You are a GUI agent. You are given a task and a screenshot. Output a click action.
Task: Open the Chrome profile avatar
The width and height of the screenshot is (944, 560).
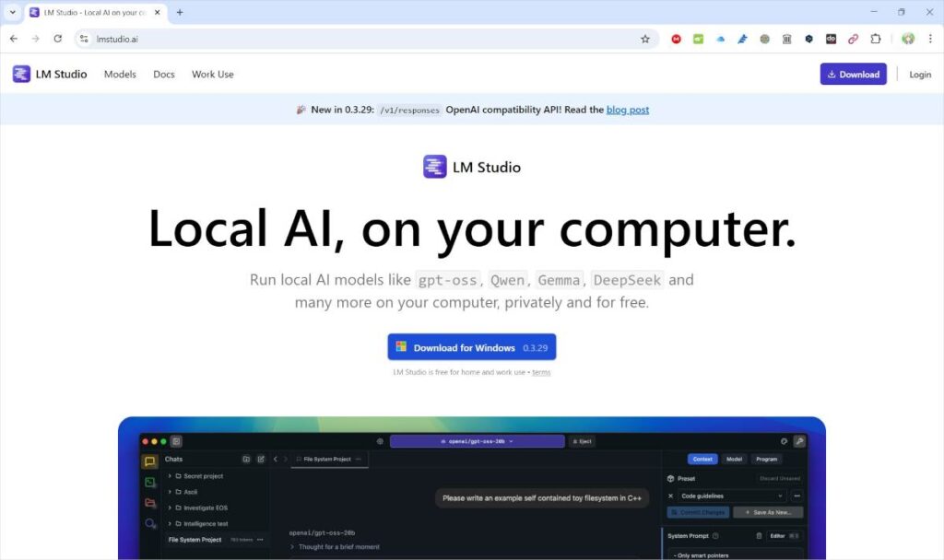(x=908, y=39)
